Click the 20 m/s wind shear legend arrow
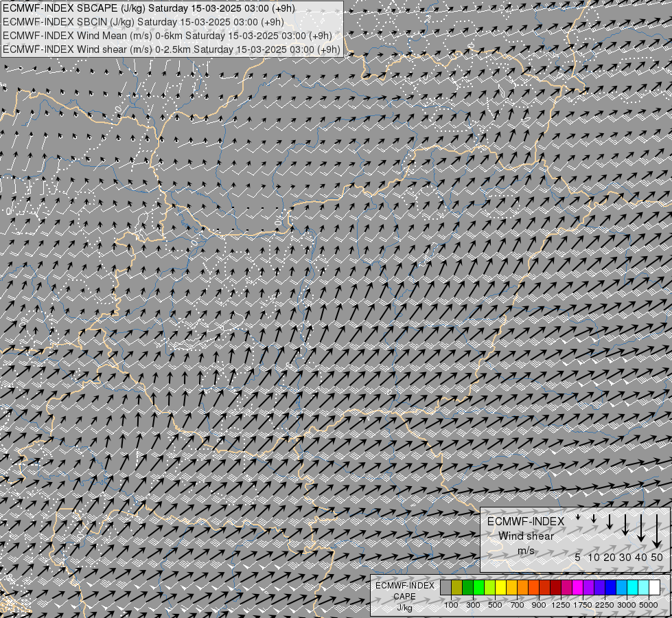Viewport: 672px width, 618px height. [610, 521]
